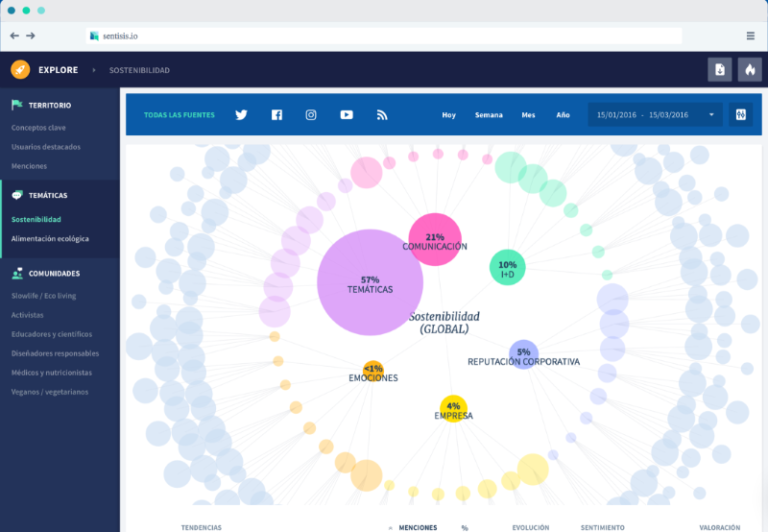Click the rocket Explore logo icon

[20, 69]
